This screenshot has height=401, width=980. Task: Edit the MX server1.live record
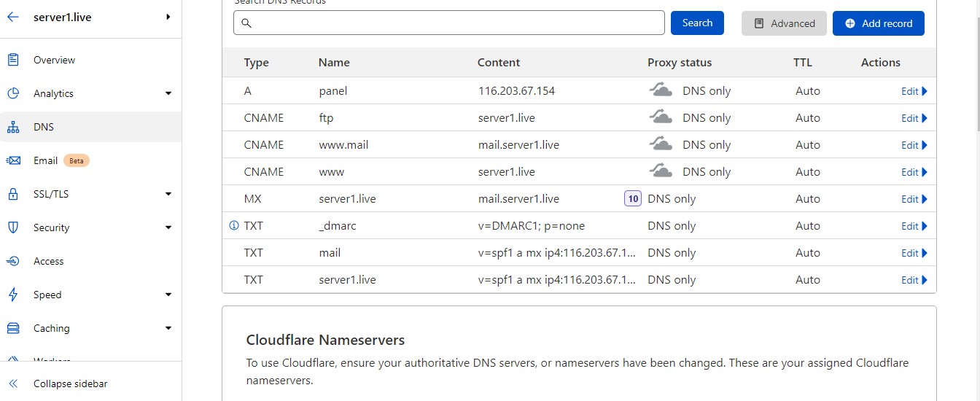[914, 199]
